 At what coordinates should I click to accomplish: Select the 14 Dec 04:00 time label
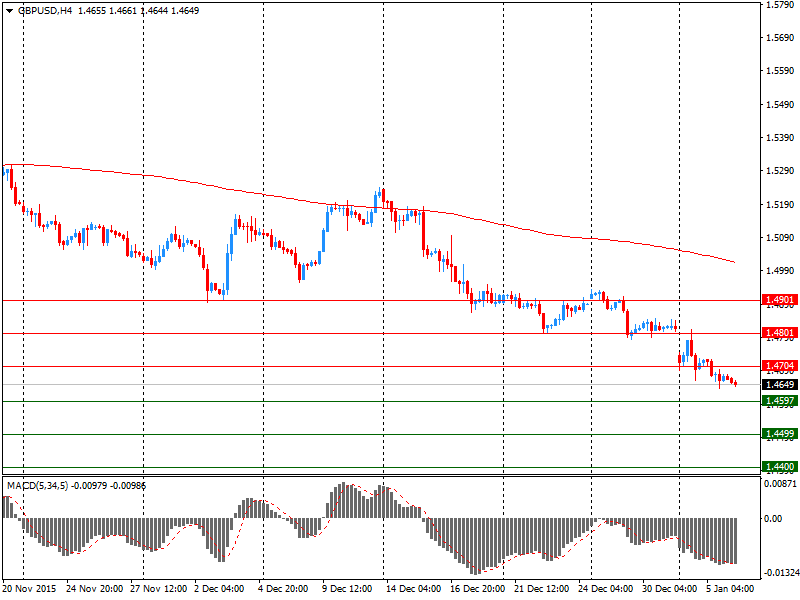pos(414,588)
